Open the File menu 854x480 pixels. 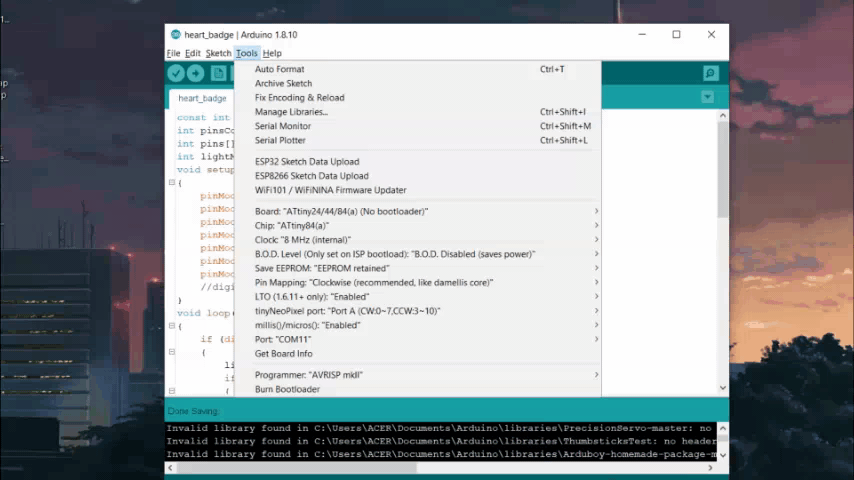tap(173, 53)
